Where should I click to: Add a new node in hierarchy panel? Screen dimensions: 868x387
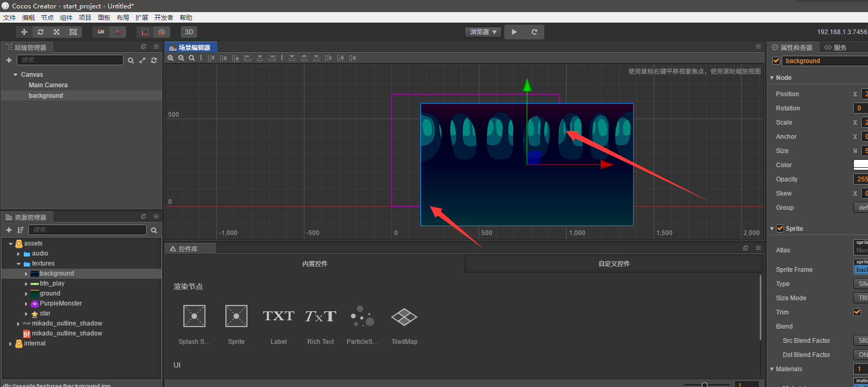coord(9,60)
